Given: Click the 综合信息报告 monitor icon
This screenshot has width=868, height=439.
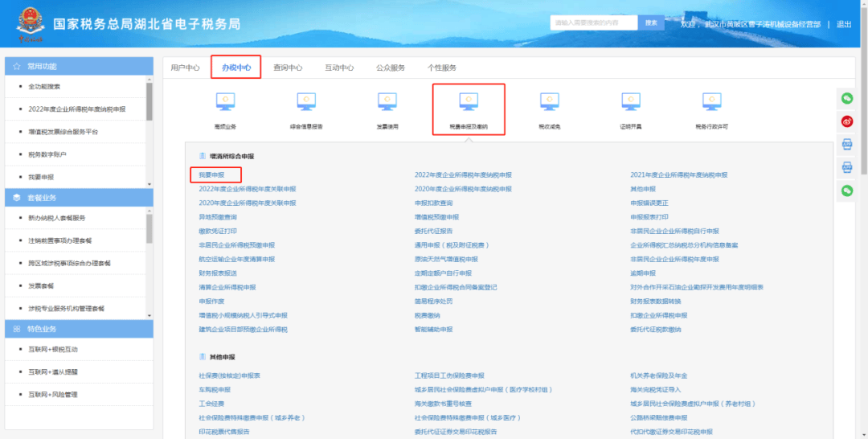Looking at the screenshot, I should [306, 102].
